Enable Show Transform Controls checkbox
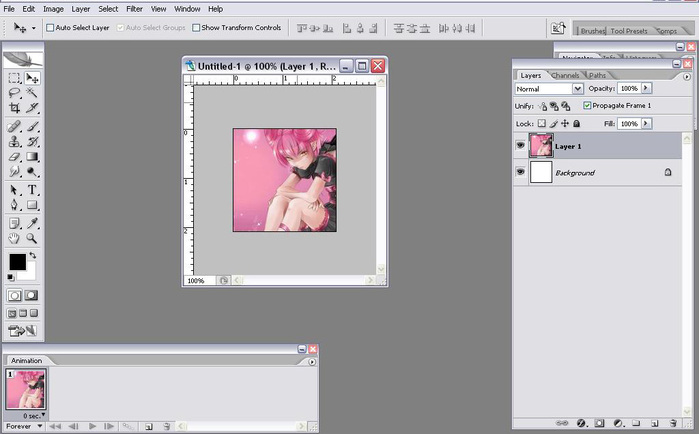Image resolution: width=699 pixels, height=434 pixels. (196, 28)
